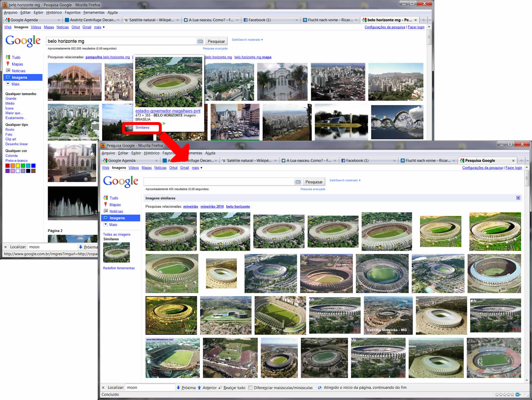Open Tudo in the back window's sidebar
This screenshot has height=400, width=532.
[16, 57]
